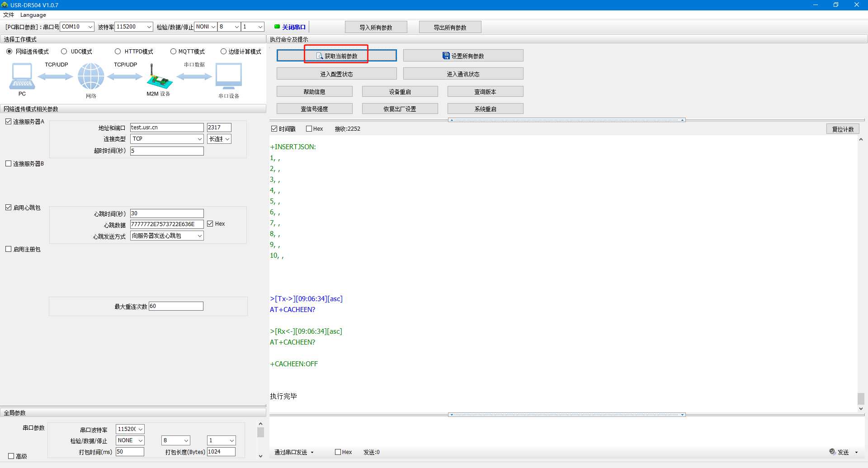868x468 pixels.
Task: Click the PC laptop icon in mode diagram
Action: 22,76
